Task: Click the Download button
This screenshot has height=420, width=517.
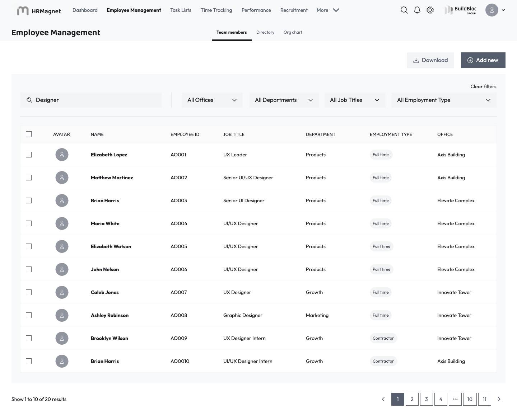Action: tap(430, 60)
